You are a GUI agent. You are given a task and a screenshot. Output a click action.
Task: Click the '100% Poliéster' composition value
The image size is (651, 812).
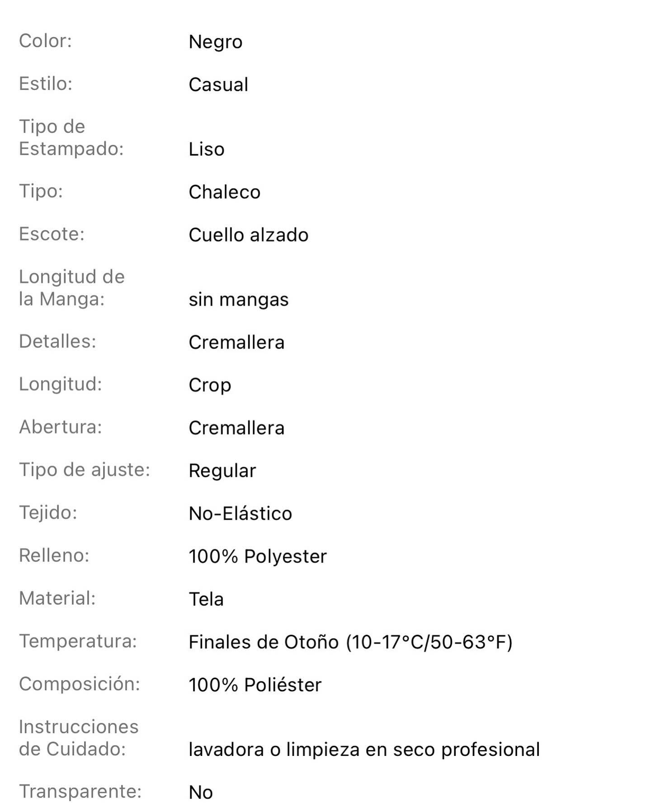tap(255, 685)
